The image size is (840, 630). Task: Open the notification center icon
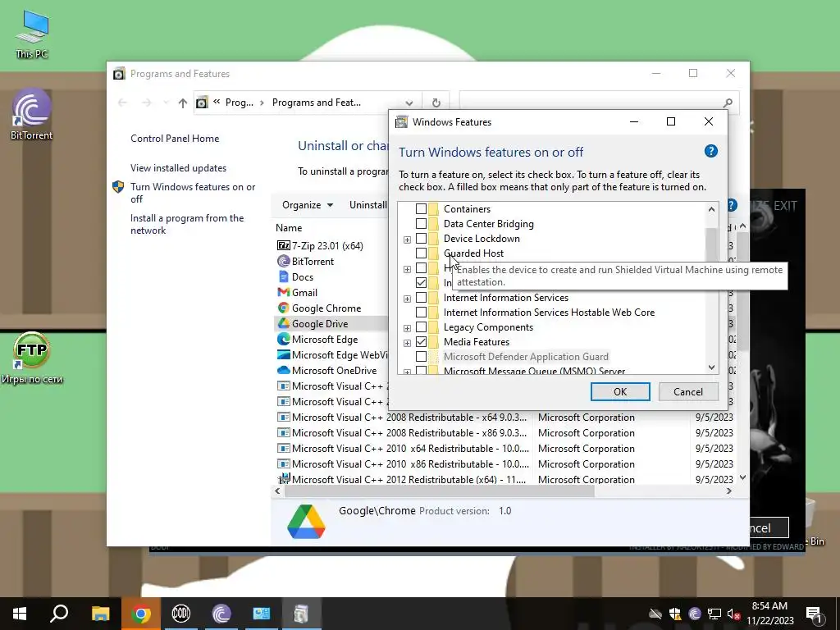click(x=814, y=614)
